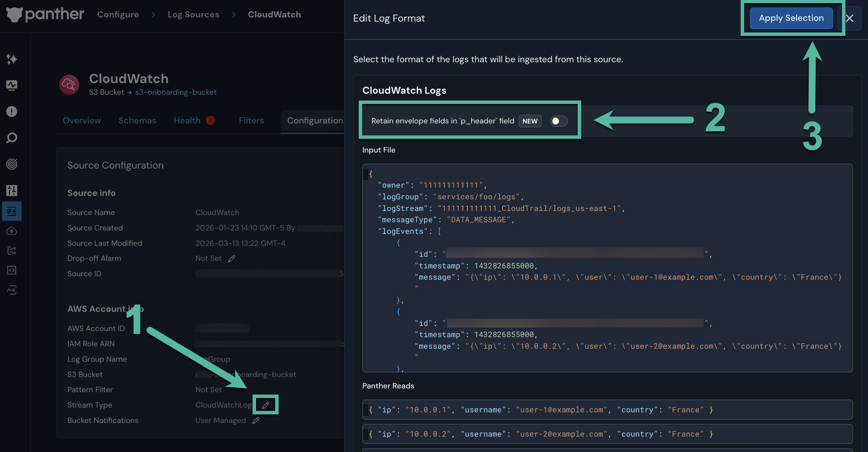Open the s3-onboarding-bucket link
Screen dimensions: 868x452
(176, 92)
